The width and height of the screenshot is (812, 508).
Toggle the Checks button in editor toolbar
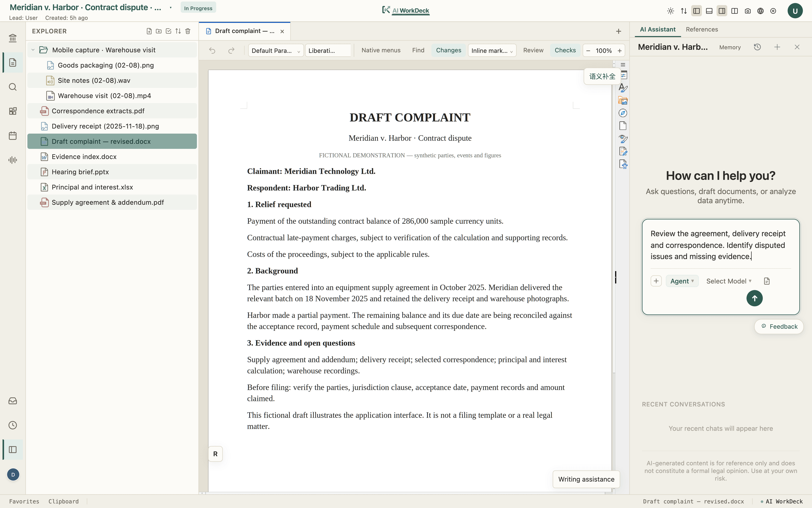pos(565,50)
